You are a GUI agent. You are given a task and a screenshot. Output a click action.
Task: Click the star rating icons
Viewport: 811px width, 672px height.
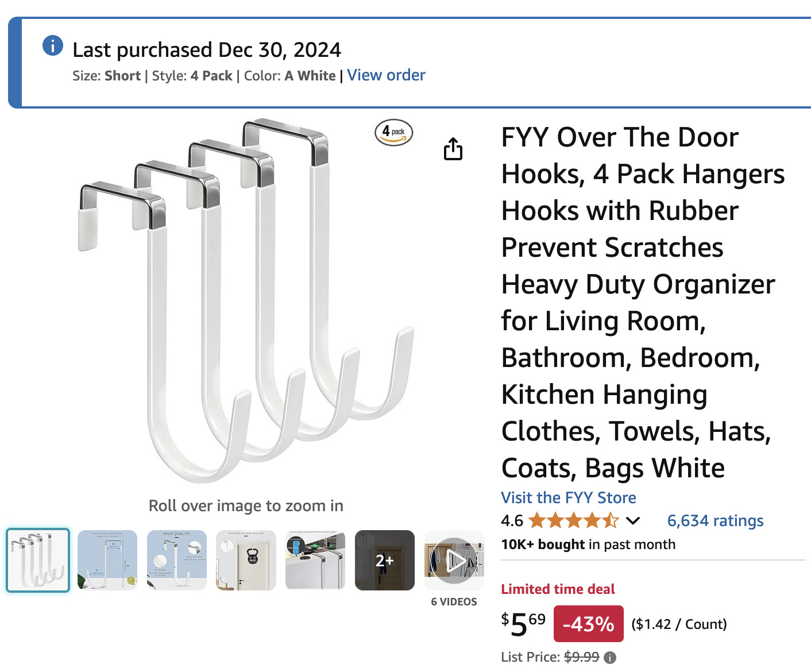tap(573, 521)
